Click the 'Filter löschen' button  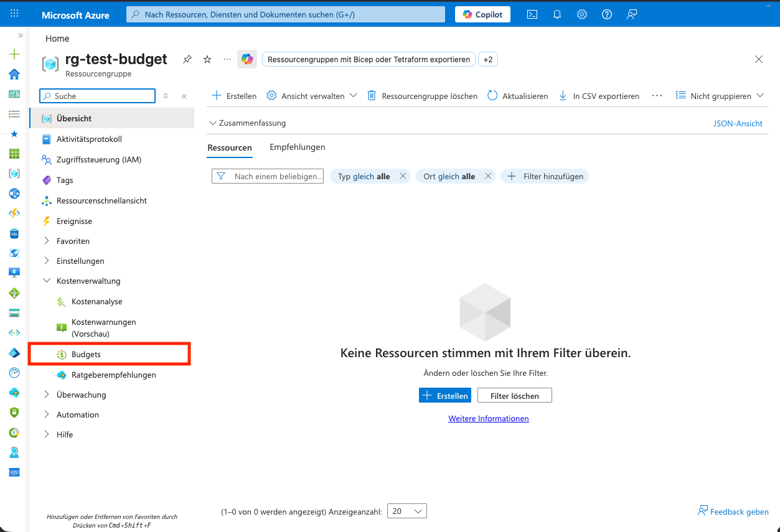(x=514, y=396)
